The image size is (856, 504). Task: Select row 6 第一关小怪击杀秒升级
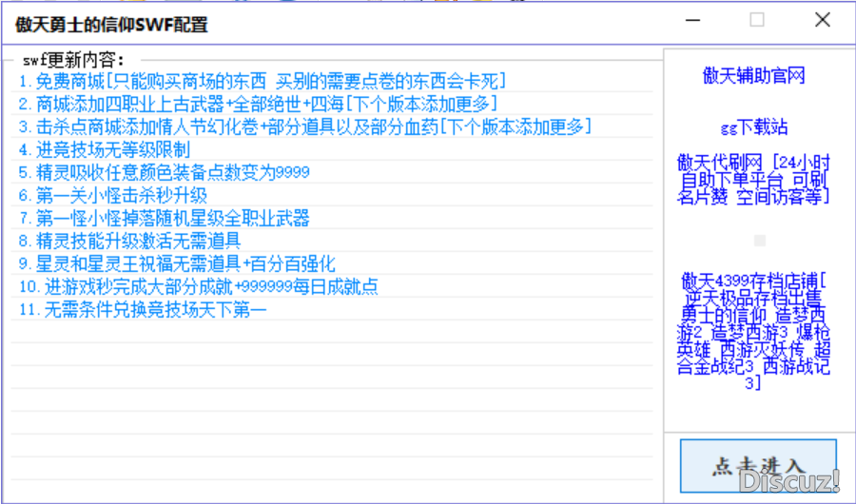pos(332,195)
